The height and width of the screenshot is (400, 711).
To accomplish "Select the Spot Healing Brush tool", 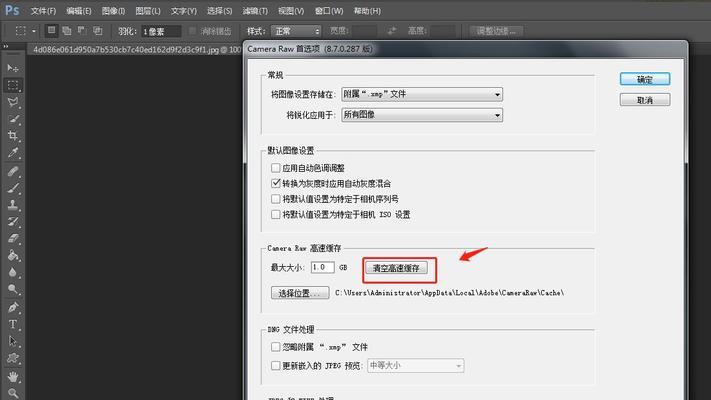I will (13, 171).
